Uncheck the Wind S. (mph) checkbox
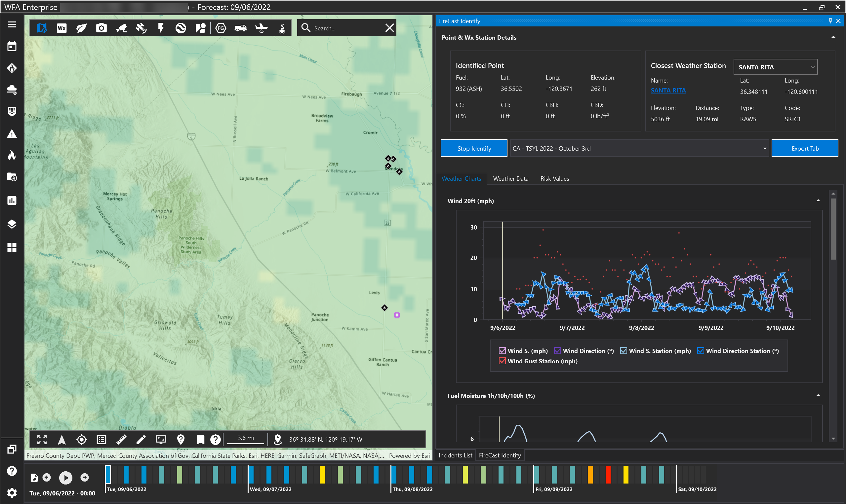 (502, 351)
